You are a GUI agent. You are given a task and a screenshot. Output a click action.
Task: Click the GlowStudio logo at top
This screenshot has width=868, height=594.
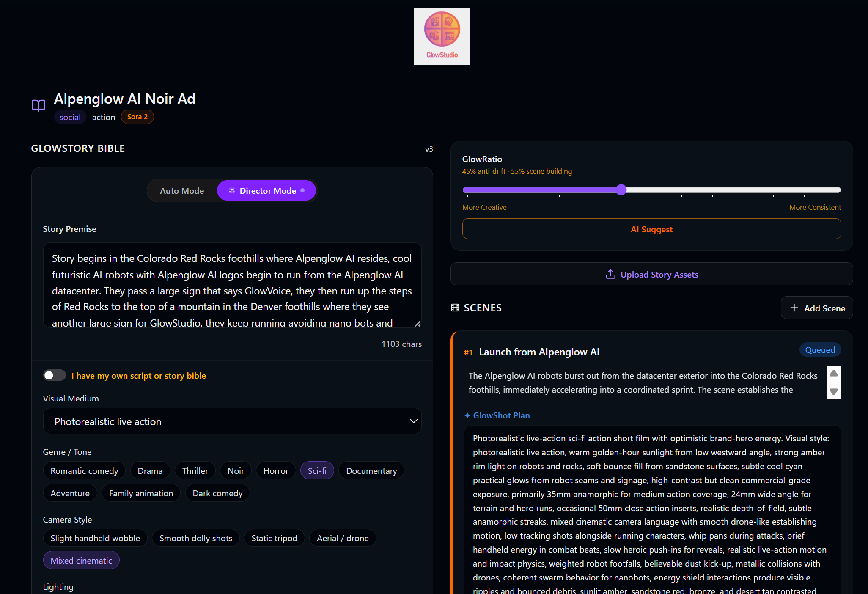pos(442,36)
